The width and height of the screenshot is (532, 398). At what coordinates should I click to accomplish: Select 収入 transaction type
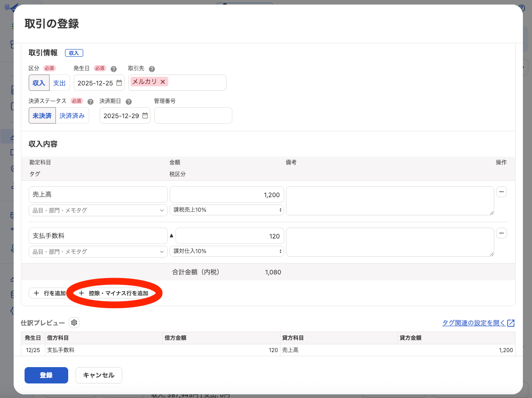[x=39, y=83]
